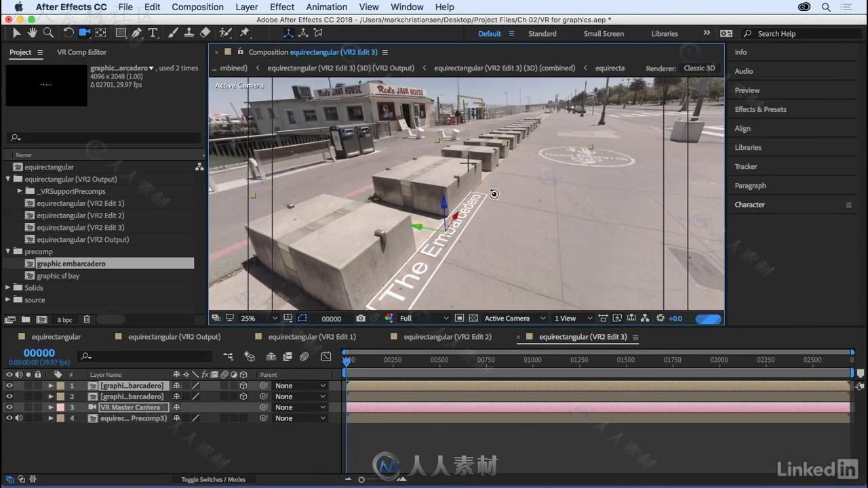This screenshot has width=868, height=488.
Task: Select the Horizontal Type tool
Action: [153, 33]
